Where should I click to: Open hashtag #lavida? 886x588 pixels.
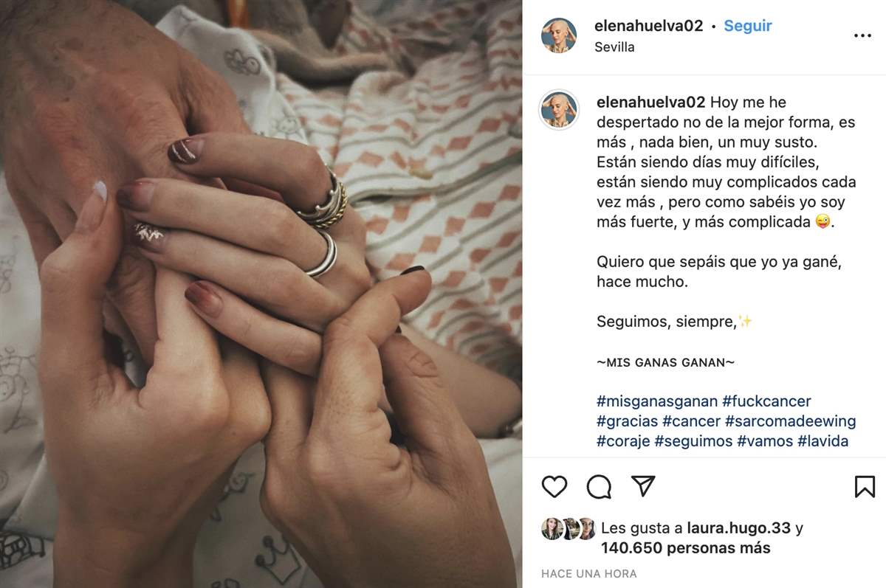pos(823,441)
